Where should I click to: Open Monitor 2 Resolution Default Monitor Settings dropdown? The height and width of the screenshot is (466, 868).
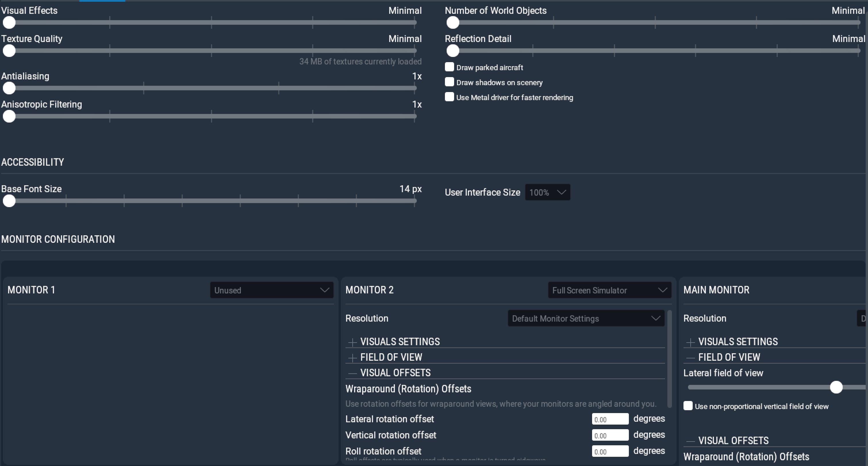coord(586,318)
